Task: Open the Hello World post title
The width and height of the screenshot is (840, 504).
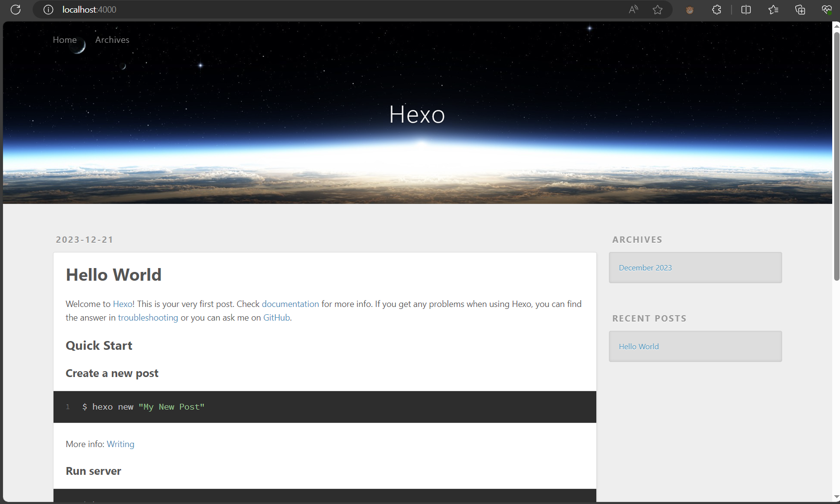Action: point(114,275)
